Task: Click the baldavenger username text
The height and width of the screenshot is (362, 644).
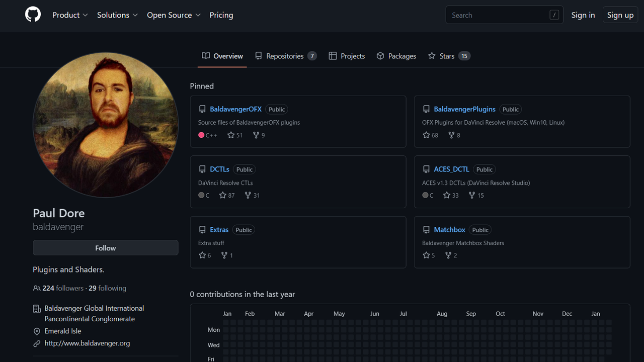Action: click(58, 227)
